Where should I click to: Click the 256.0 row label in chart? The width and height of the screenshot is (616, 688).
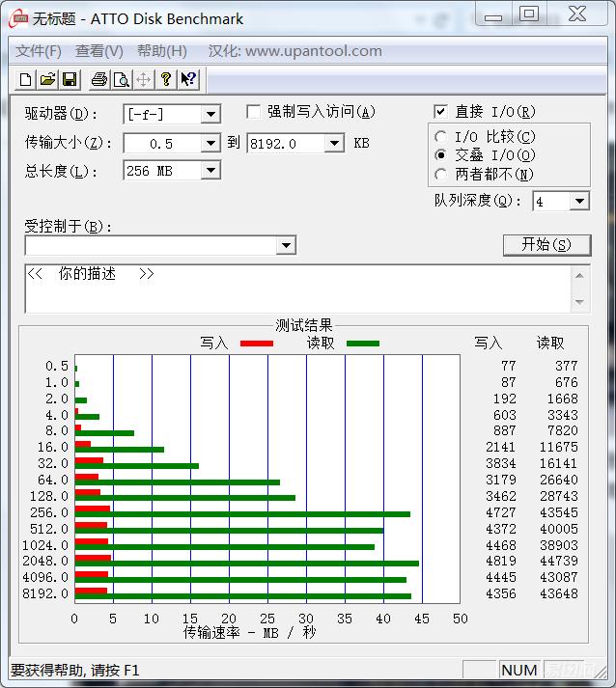point(49,512)
